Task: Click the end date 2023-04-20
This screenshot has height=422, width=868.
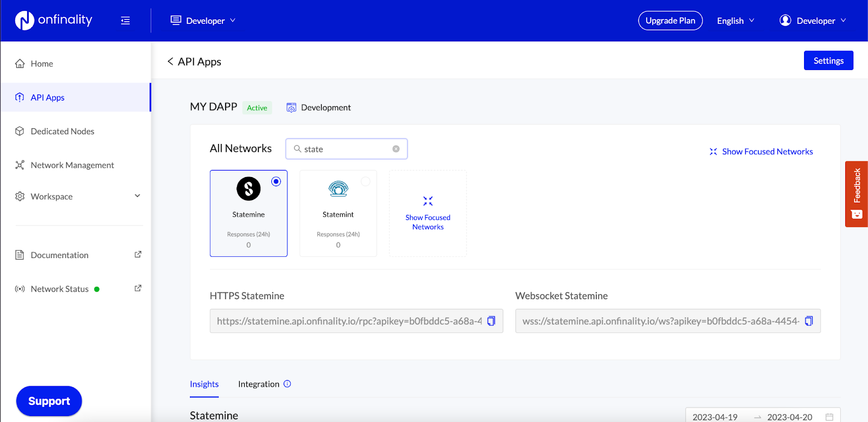Action: [790, 417]
